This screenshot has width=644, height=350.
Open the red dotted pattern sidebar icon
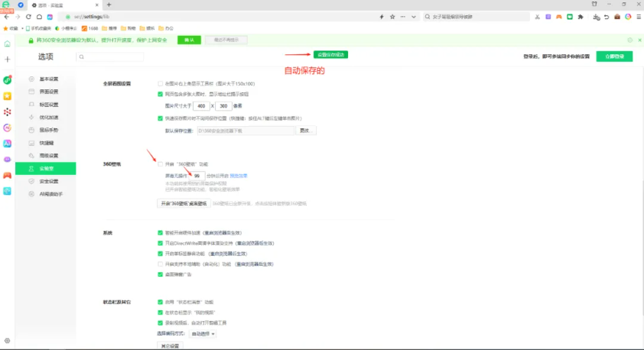(8, 112)
